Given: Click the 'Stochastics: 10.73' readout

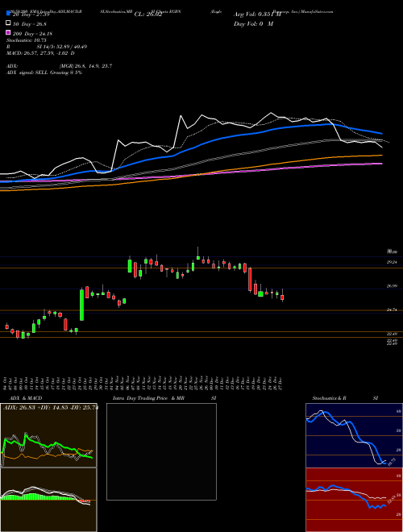Looking at the screenshot, I should click(x=27, y=40).
